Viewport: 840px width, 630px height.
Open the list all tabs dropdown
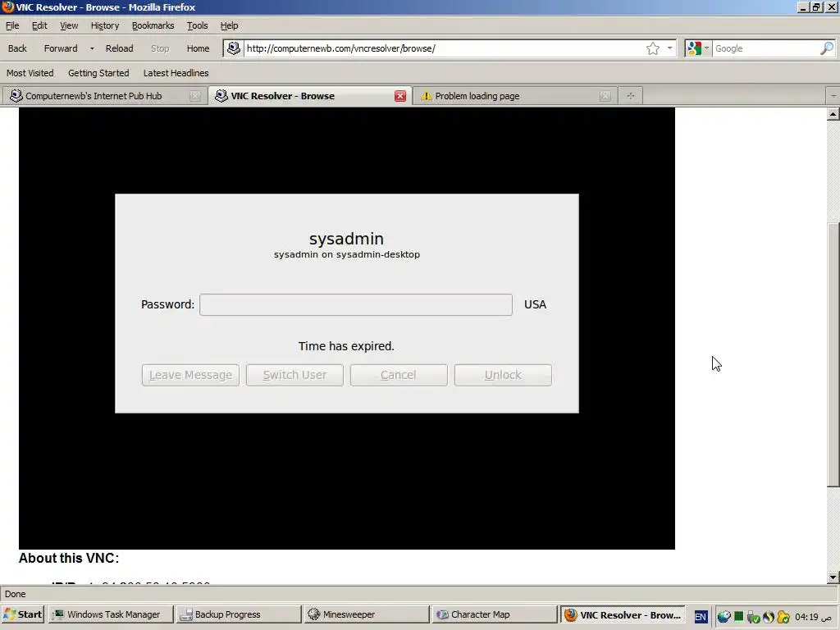[833, 96]
